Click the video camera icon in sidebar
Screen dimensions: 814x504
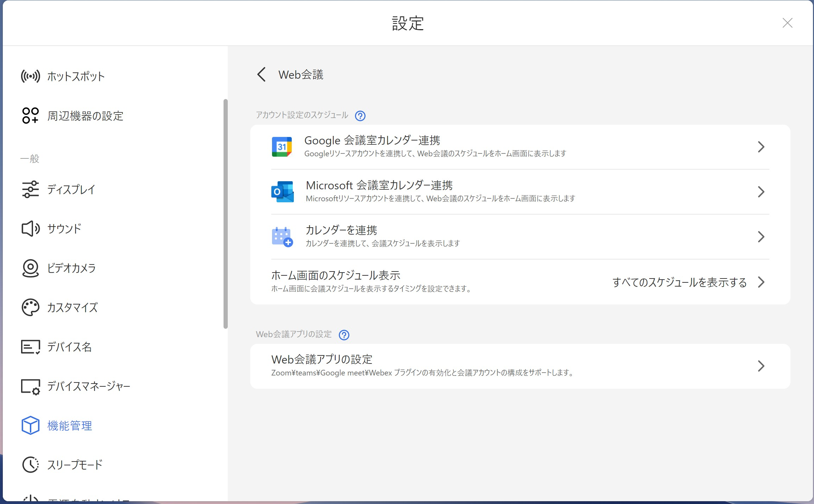(x=30, y=268)
